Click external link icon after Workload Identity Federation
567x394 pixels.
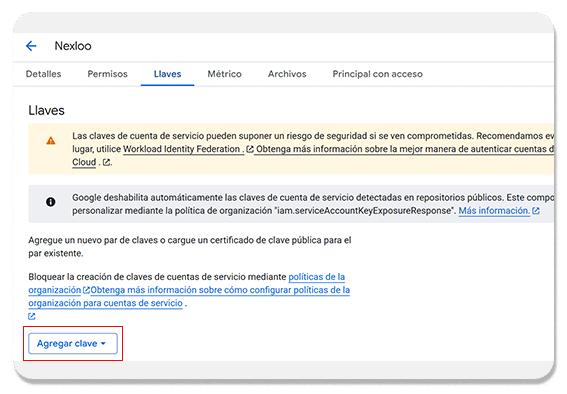tap(250, 149)
